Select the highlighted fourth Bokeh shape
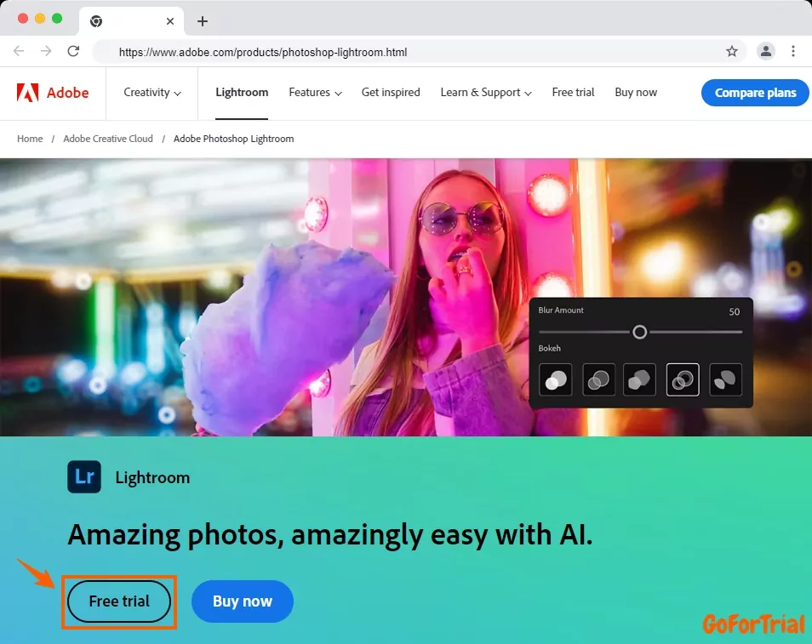 [x=683, y=379]
